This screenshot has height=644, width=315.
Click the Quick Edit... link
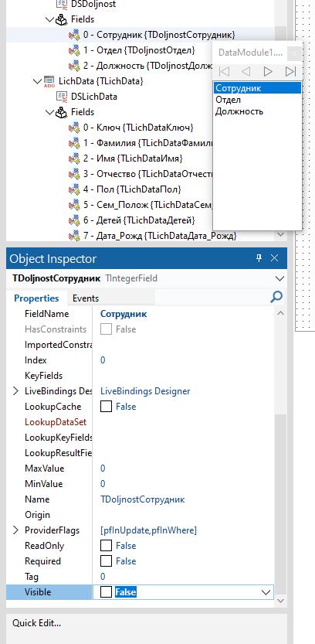pyautogui.click(x=36, y=623)
